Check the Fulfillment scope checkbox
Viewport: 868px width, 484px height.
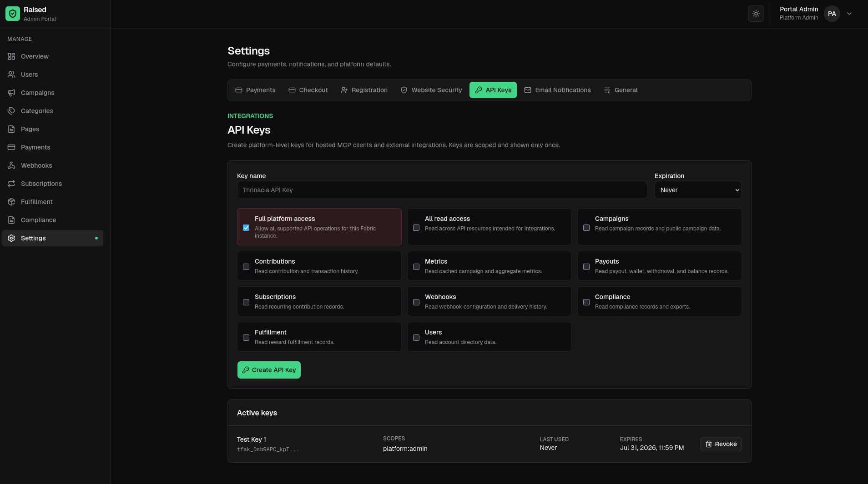pyautogui.click(x=246, y=338)
